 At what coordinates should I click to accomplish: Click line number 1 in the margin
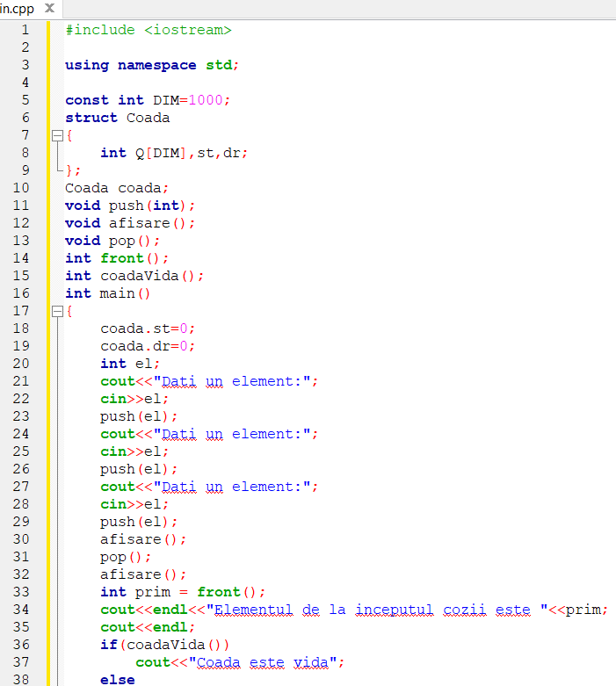click(25, 30)
